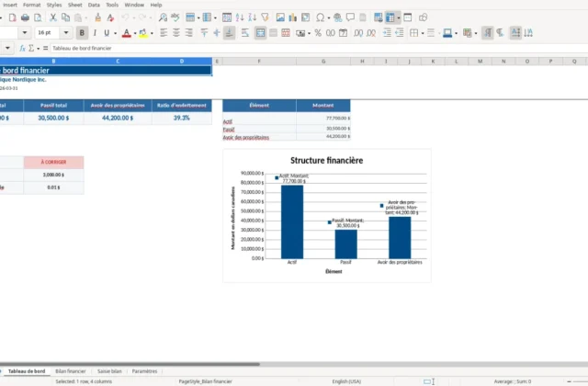
Task: Sort descending with the Z-A icon
Action: coord(253,17)
